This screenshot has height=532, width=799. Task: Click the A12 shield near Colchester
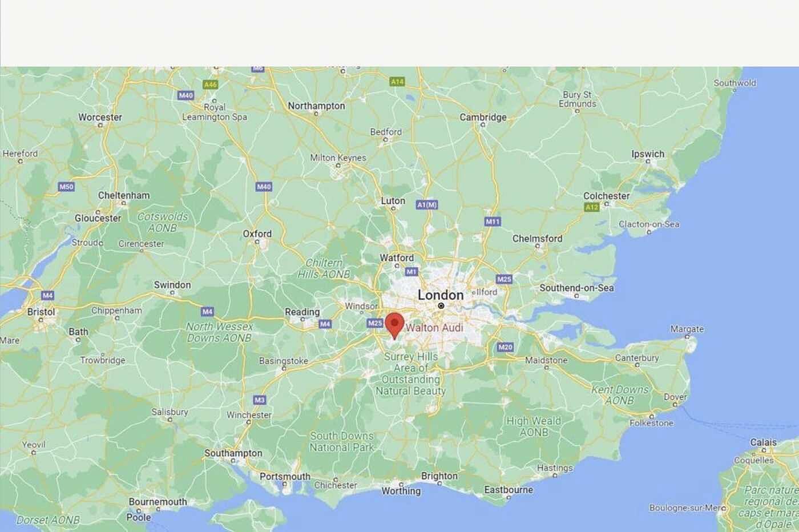point(592,207)
